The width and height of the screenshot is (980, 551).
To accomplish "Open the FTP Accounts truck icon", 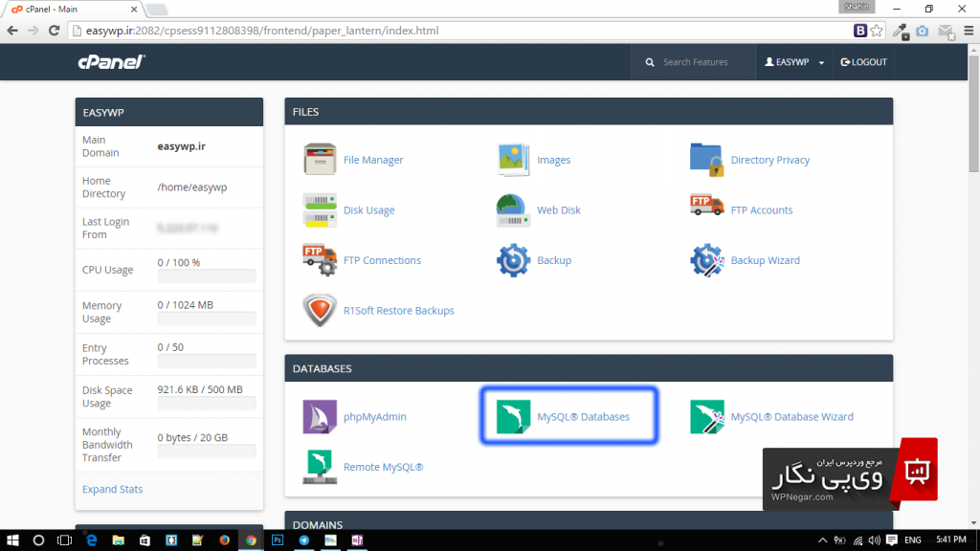I will pos(707,206).
